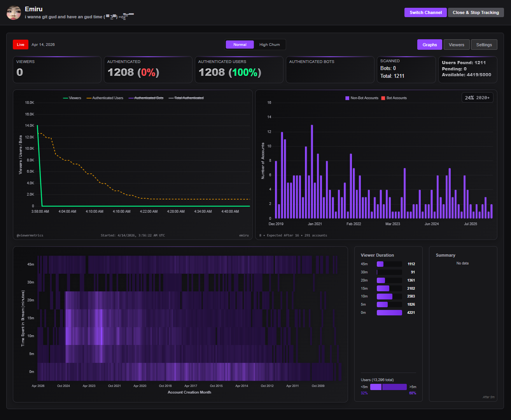Click 'Dec 2019' axis label
This screenshot has width=511, height=420.
tap(276, 224)
